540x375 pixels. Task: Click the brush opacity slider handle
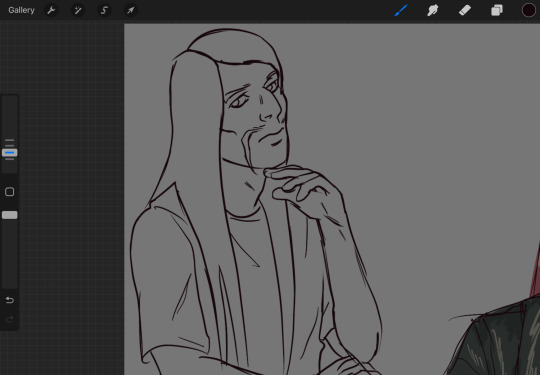[10, 215]
